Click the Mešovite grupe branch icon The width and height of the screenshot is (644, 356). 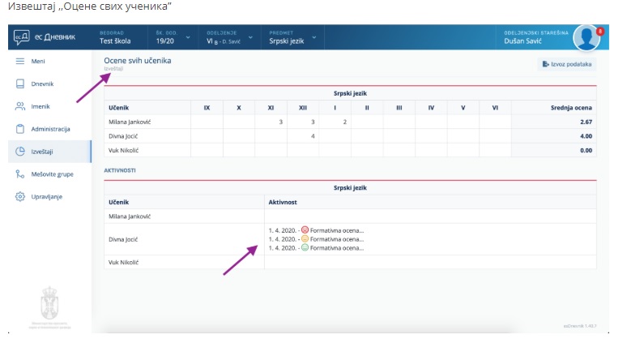19,174
